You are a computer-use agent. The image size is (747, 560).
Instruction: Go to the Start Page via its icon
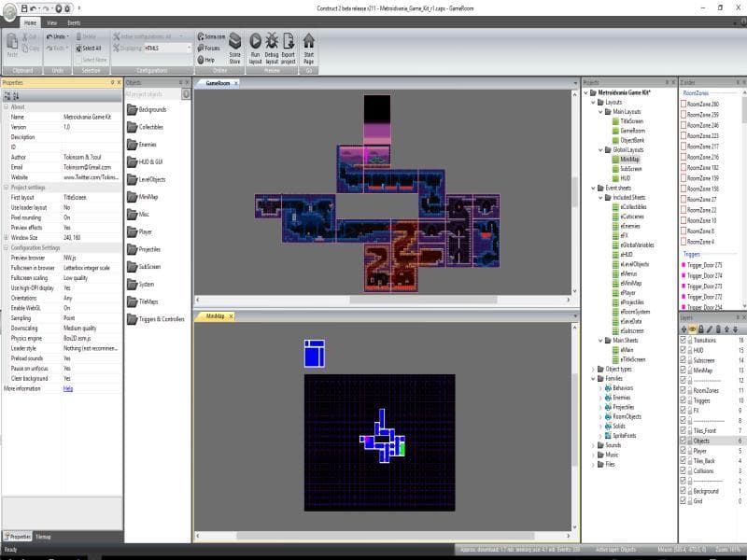pyautogui.click(x=308, y=45)
